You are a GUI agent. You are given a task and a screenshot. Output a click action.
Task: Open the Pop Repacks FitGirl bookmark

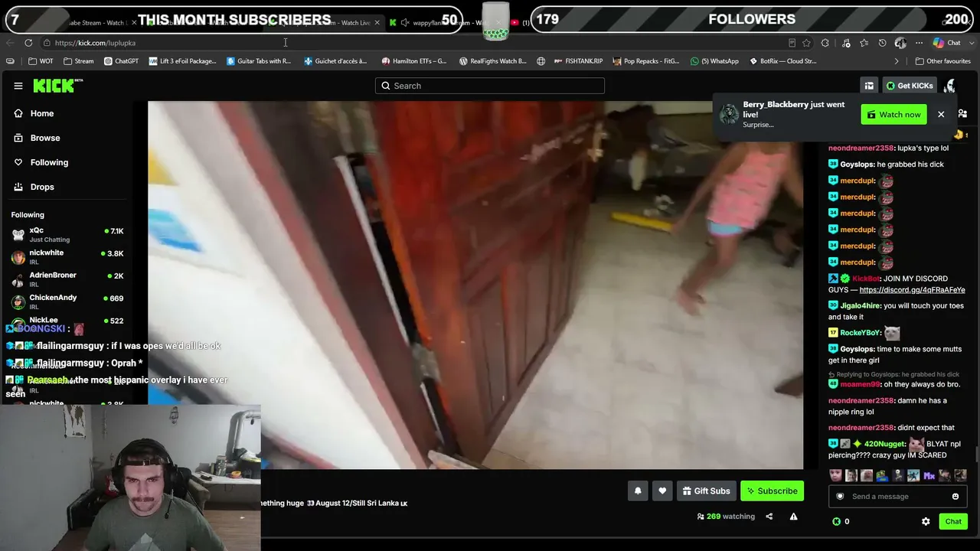coord(646,61)
